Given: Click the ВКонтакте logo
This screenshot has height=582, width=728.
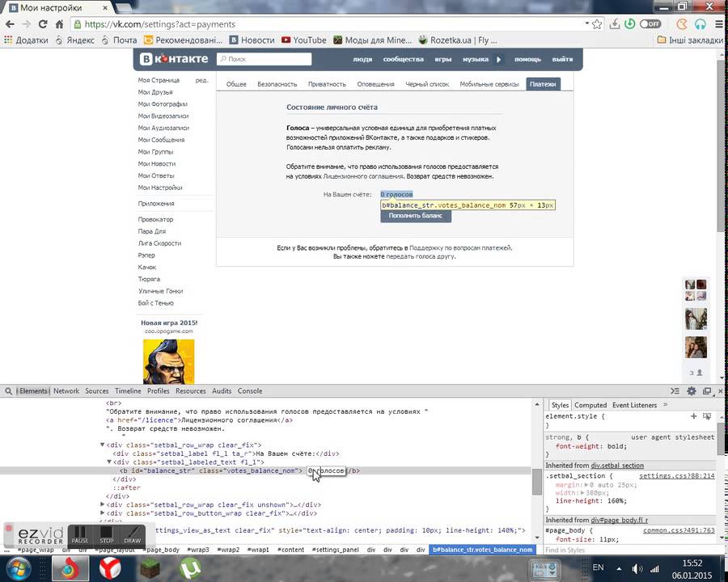Looking at the screenshot, I should click(x=174, y=59).
